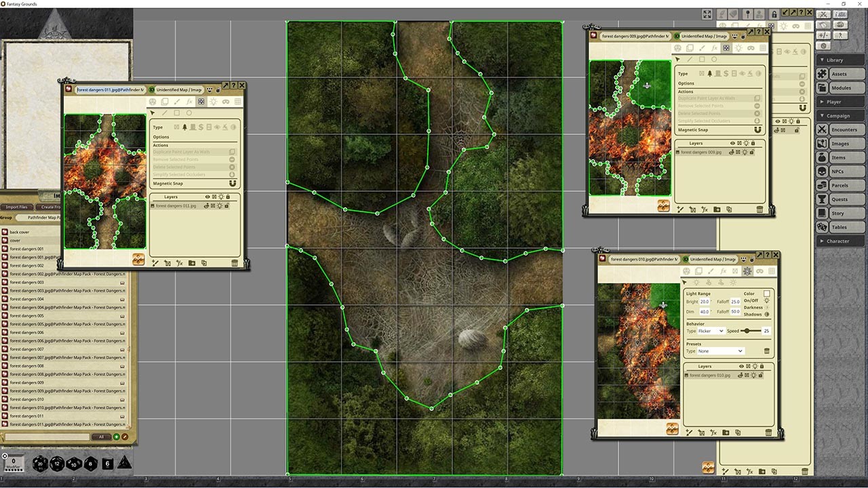Toggle the light On/Off setting
Viewport: 868px width, 488px height.
tap(767, 301)
